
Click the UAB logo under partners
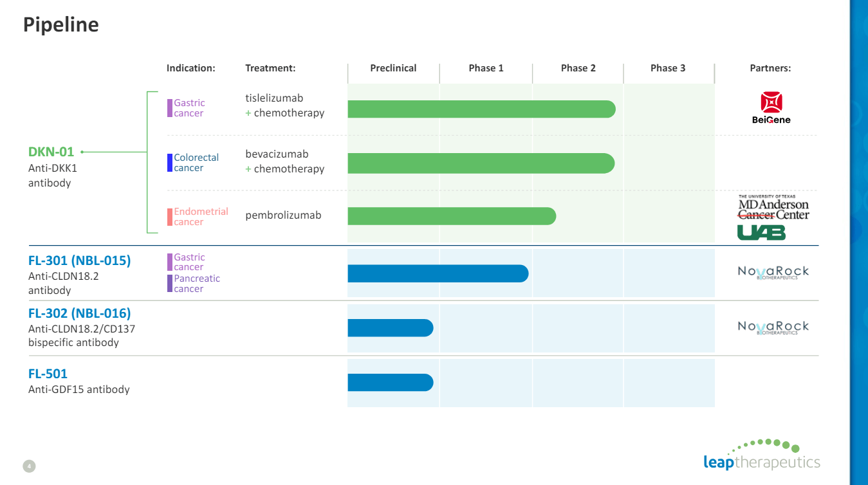[761, 233]
